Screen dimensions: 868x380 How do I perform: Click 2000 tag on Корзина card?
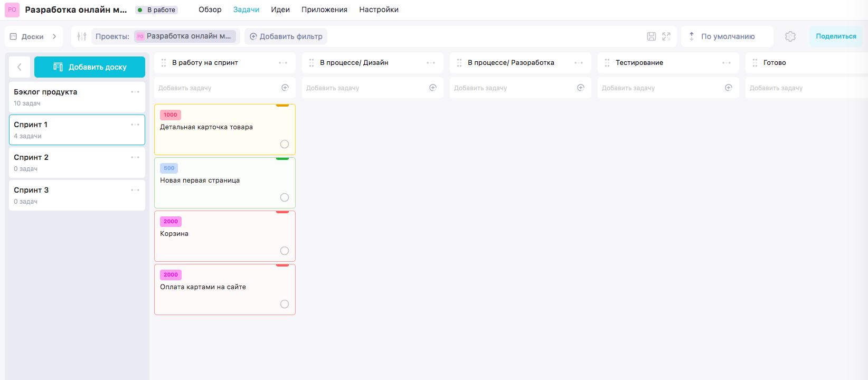[171, 222]
